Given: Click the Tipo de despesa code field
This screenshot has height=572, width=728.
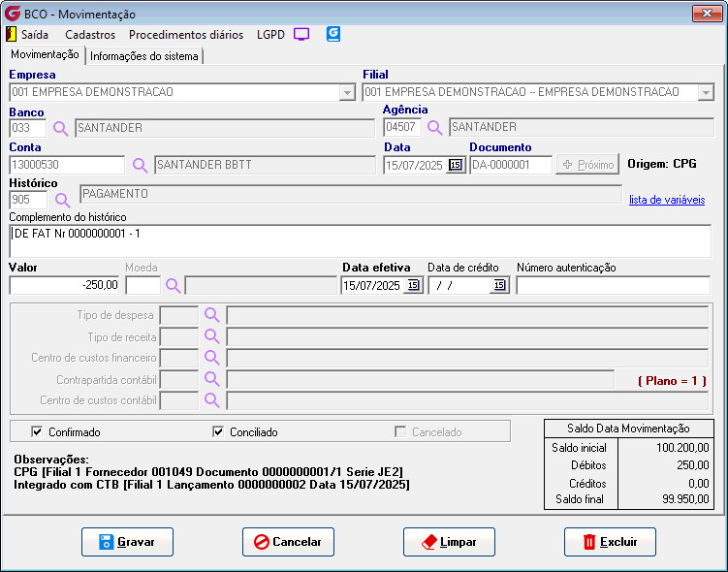Looking at the screenshot, I should (x=178, y=315).
